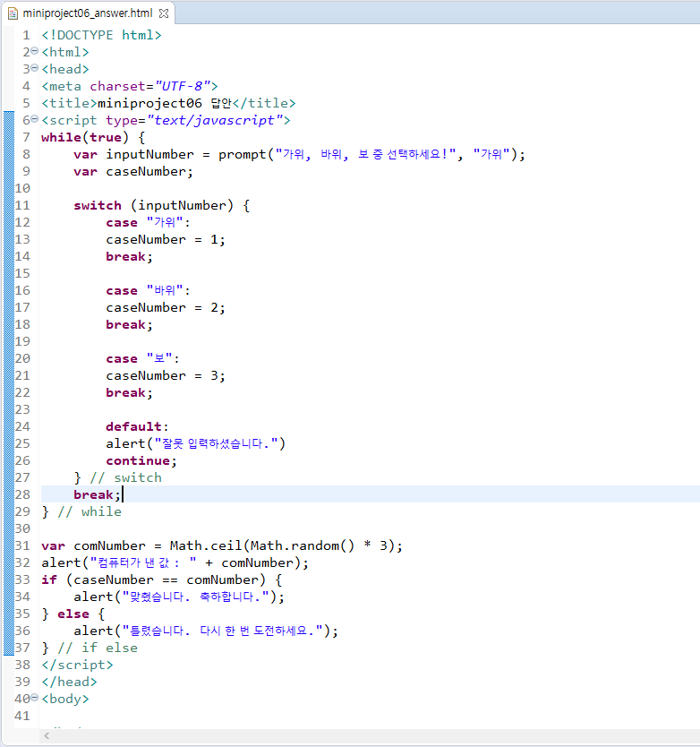Collapse the script block fold at line 6
The width and height of the screenshot is (700, 747).
pos(34,119)
